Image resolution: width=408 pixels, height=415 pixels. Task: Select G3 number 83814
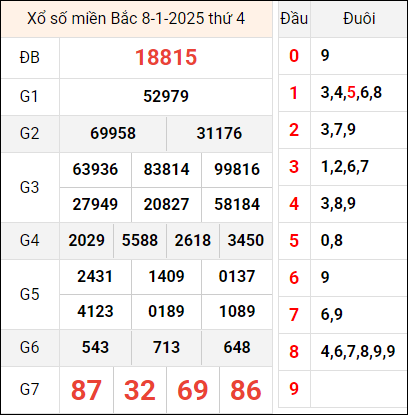pos(166,169)
